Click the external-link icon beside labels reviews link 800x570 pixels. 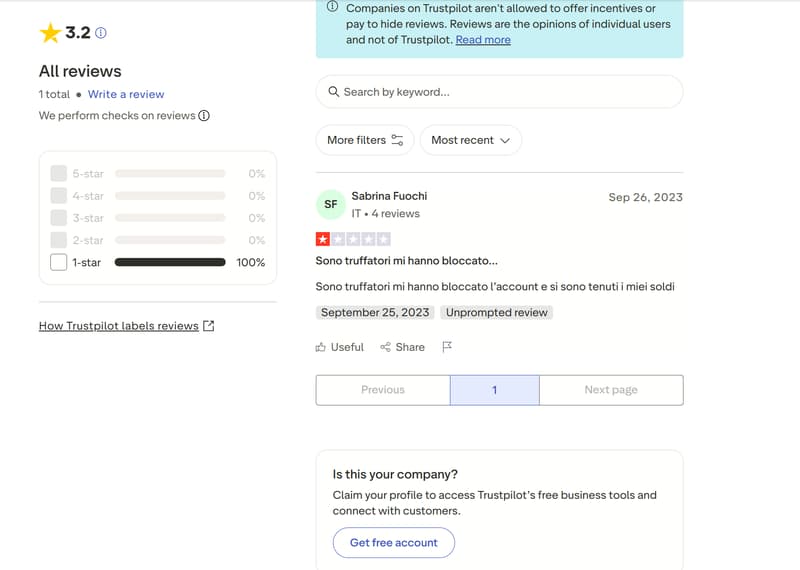pos(209,326)
